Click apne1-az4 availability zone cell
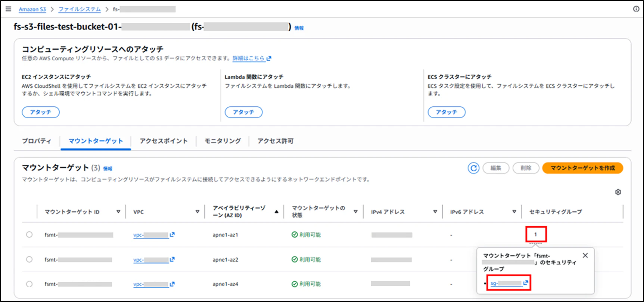The image size is (644, 302). [x=225, y=284]
